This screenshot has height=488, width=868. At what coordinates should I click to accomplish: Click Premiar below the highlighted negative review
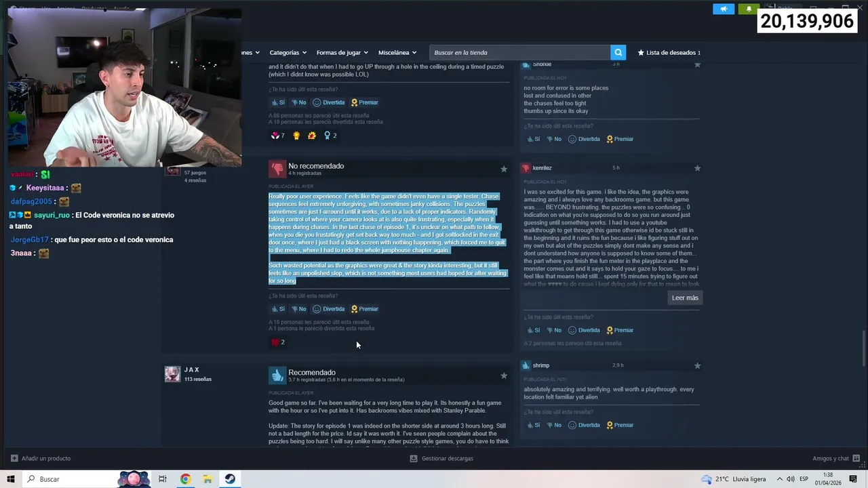pyautogui.click(x=364, y=309)
